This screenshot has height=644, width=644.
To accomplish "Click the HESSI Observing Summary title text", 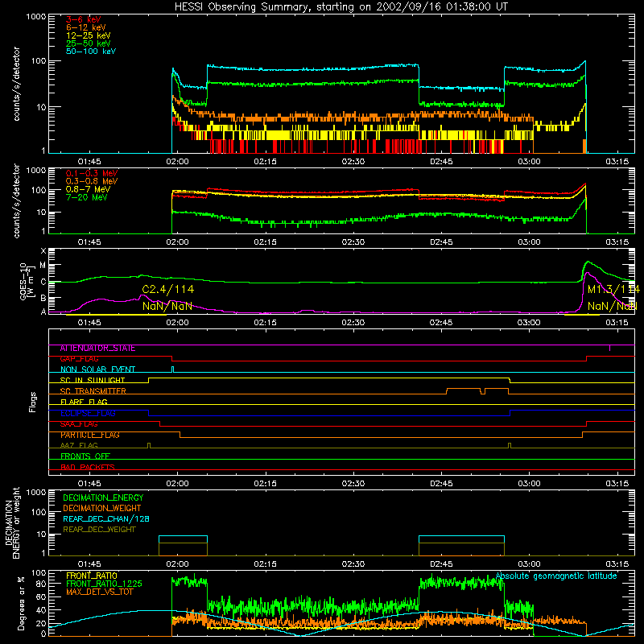I will [341, 7].
